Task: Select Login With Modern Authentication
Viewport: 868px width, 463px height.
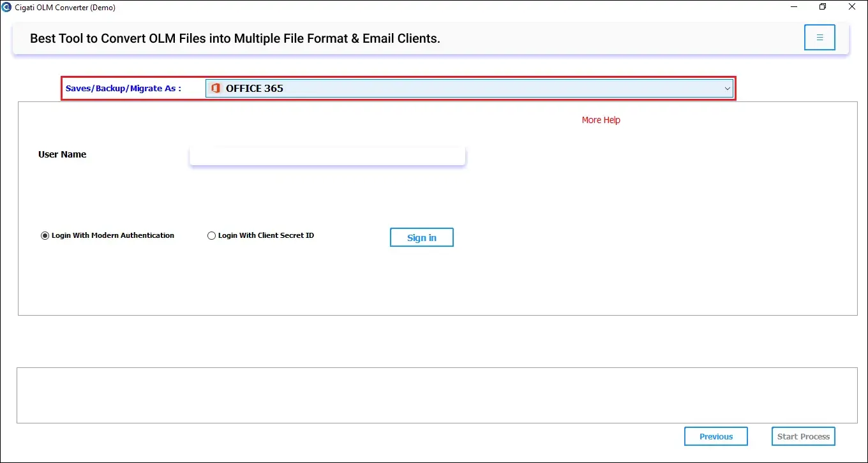Action: (x=107, y=235)
